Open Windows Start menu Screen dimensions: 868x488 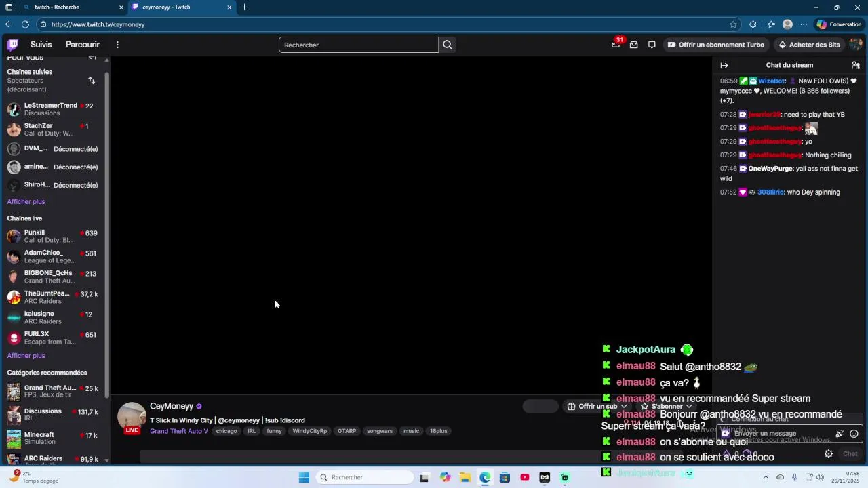(304, 477)
